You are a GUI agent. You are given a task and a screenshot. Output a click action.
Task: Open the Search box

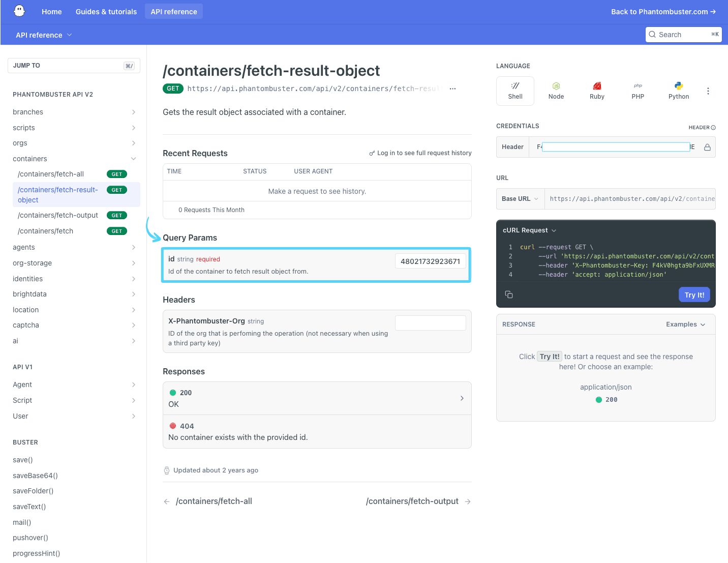point(684,35)
